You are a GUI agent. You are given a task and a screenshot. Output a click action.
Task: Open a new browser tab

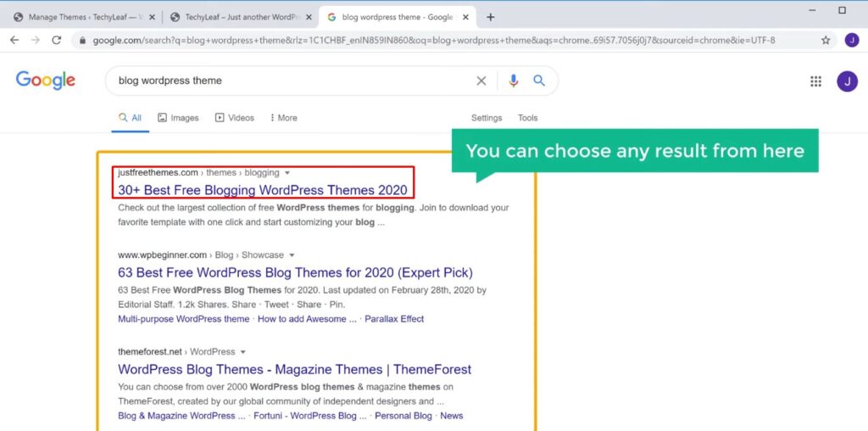click(x=490, y=17)
